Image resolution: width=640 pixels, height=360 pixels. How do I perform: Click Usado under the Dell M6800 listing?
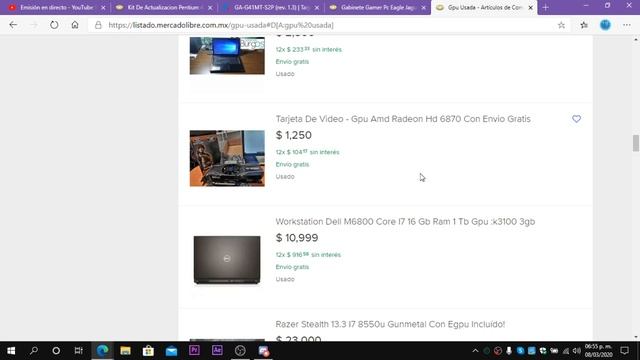(285, 279)
